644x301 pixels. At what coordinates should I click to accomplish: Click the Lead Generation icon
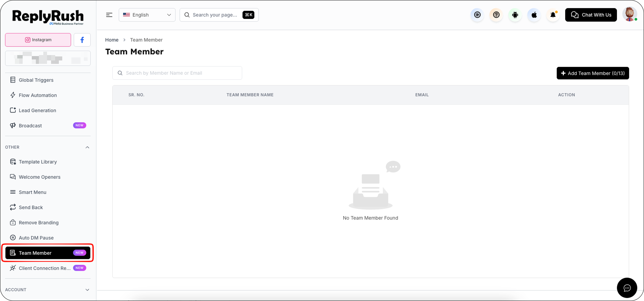(x=13, y=110)
